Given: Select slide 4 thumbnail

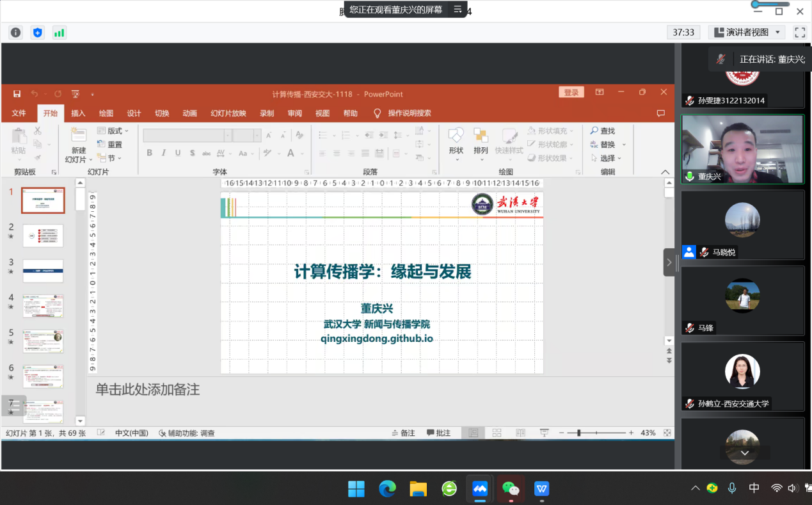Looking at the screenshot, I should pos(43,306).
